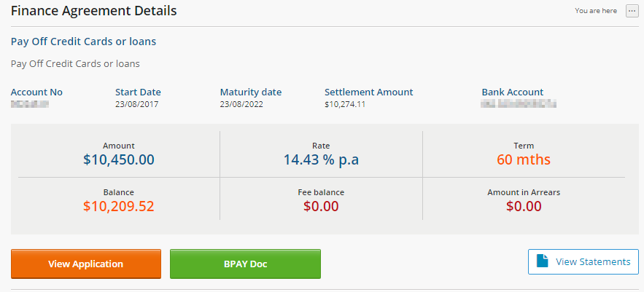Download the BPAY Doc

245,264
